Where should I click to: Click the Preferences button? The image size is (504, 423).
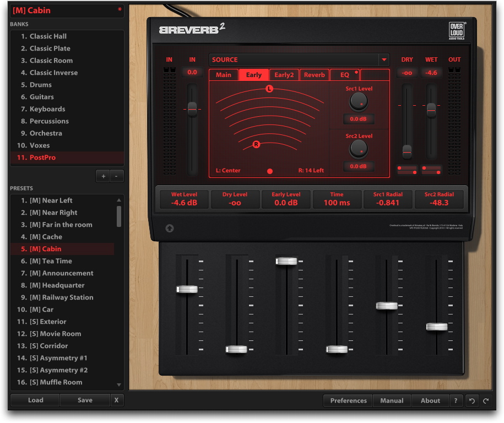point(348,401)
